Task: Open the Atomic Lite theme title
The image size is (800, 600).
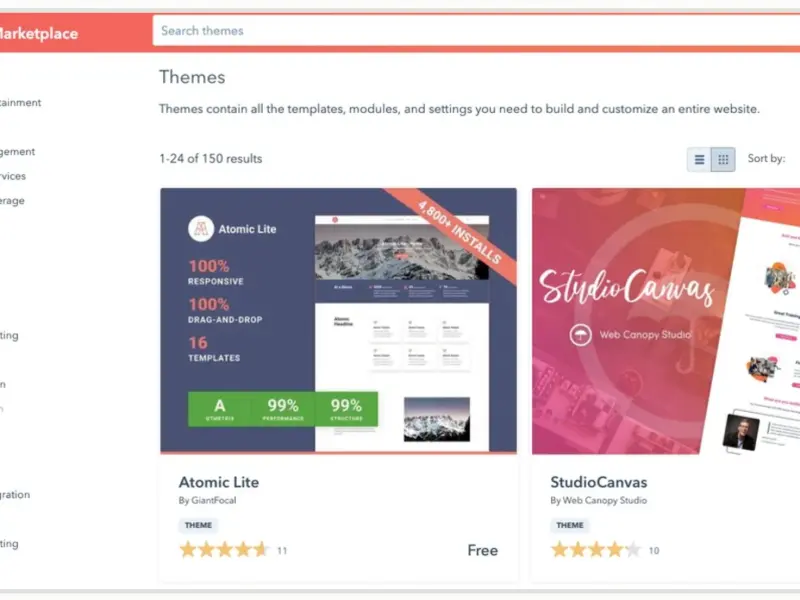Action: click(219, 482)
